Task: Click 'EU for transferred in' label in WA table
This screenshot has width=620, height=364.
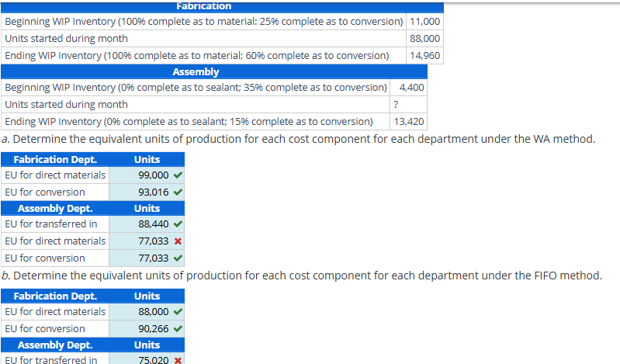Action: pyautogui.click(x=51, y=224)
